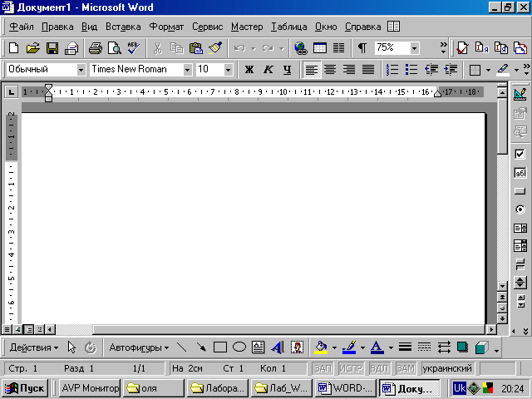Viewport: 532px width, 399px height.
Task: Expand the Times New Roman font dropdown
Action: tap(187, 70)
